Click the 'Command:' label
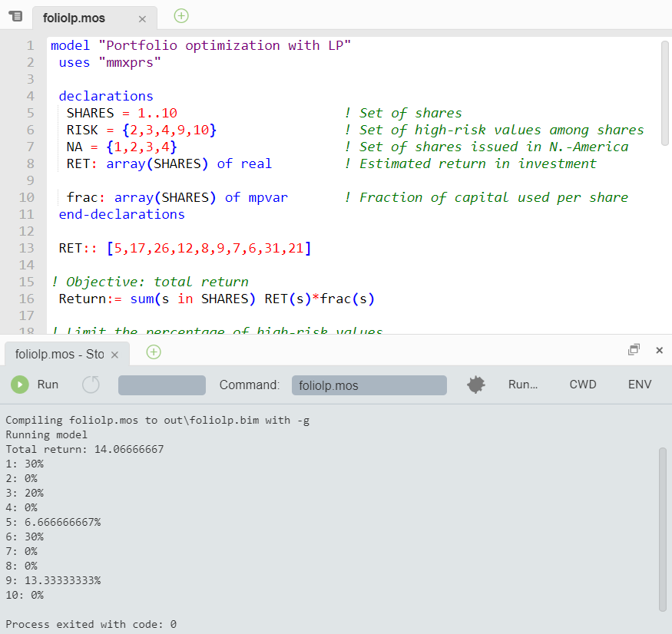 250,385
